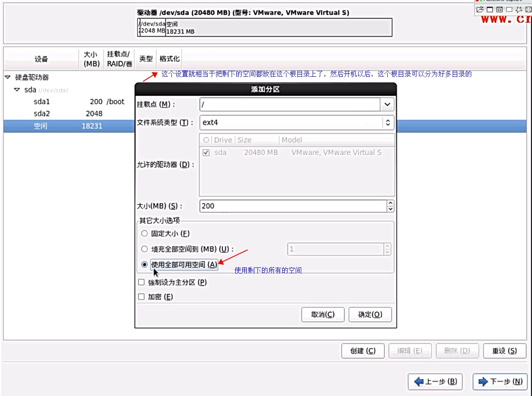Open the file system type ext4 dropdown
The width and height of the screenshot is (532, 396).
pos(388,123)
